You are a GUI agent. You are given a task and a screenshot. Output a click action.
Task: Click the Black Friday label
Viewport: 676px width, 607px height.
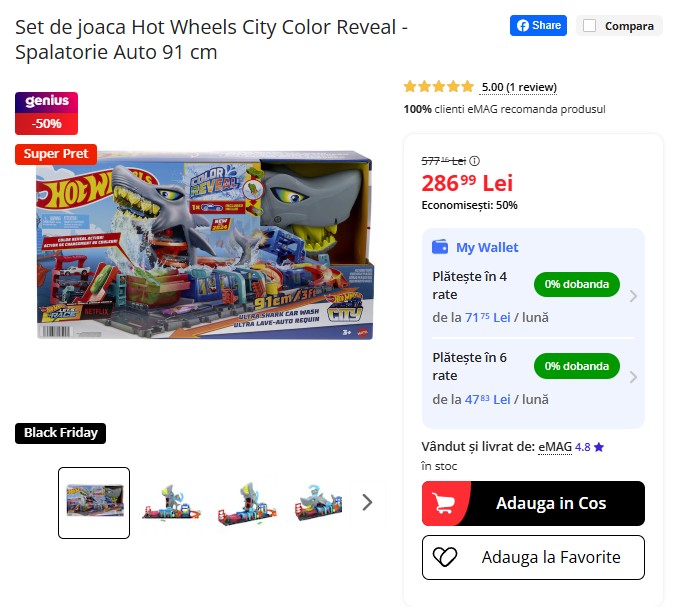(60, 433)
